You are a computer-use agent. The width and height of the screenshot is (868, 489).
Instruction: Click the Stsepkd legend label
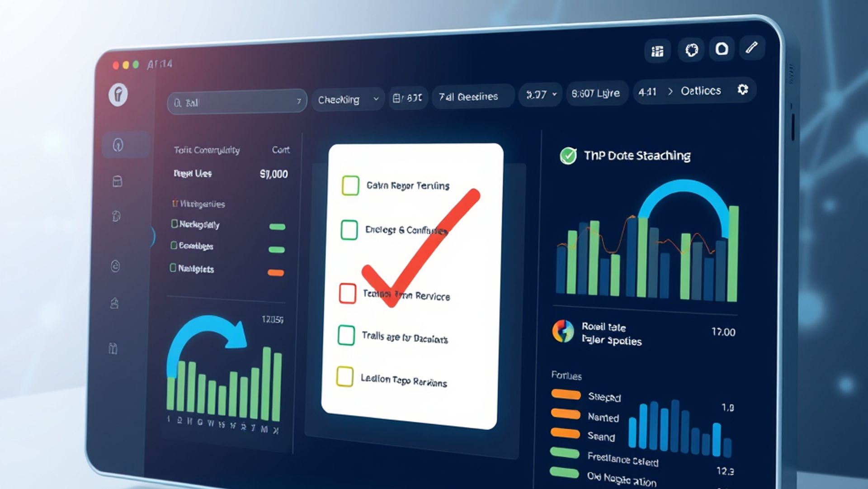tap(604, 397)
